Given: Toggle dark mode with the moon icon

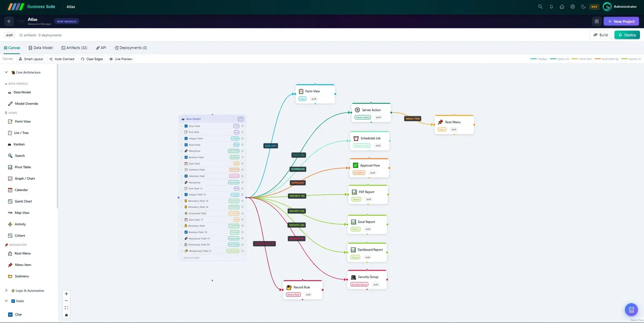Looking at the screenshot, I should [x=583, y=7].
